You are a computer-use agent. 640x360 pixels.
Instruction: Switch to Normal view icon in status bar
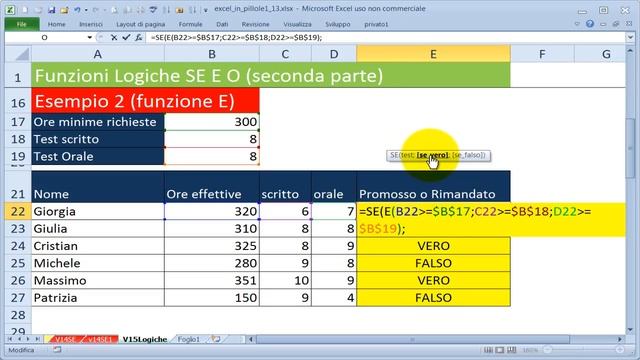pos(488,350)
